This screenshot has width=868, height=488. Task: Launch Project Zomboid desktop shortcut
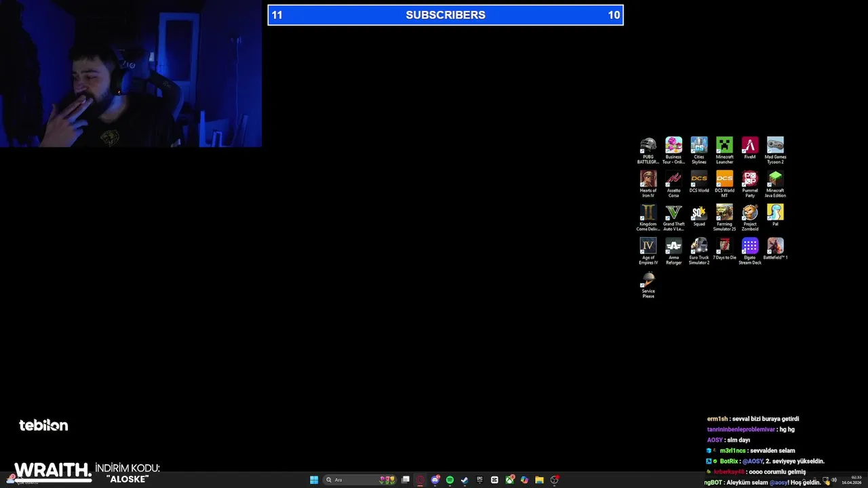tap(750, 218)
